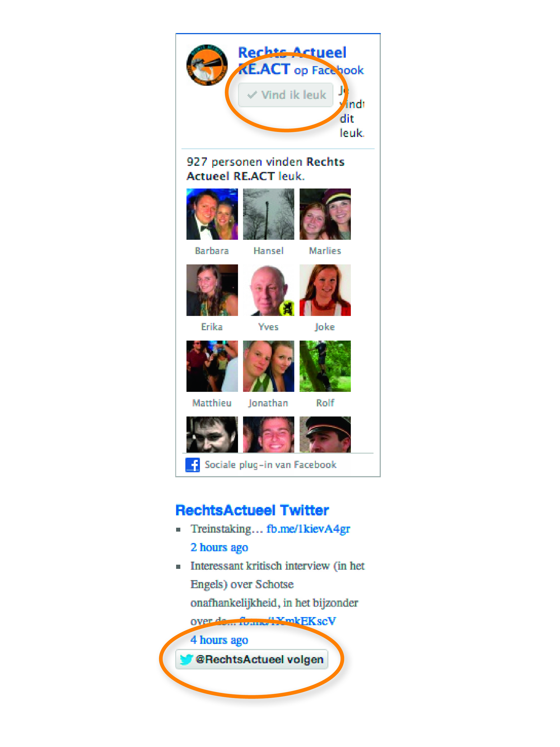The width and height of the screenshot is (560, 747).
Task: Click the 2 hours ago timestamp
Action: click(x=219, y=547)
